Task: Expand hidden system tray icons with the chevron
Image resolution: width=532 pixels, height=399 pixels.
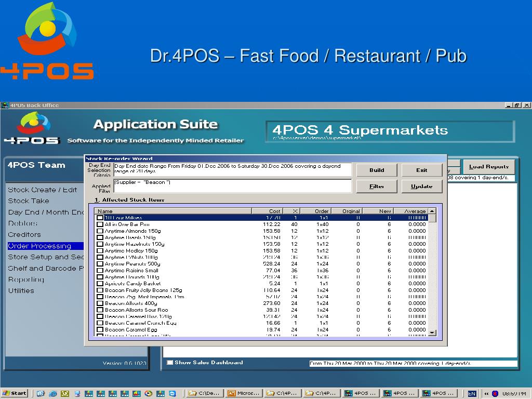Action: 486,393
